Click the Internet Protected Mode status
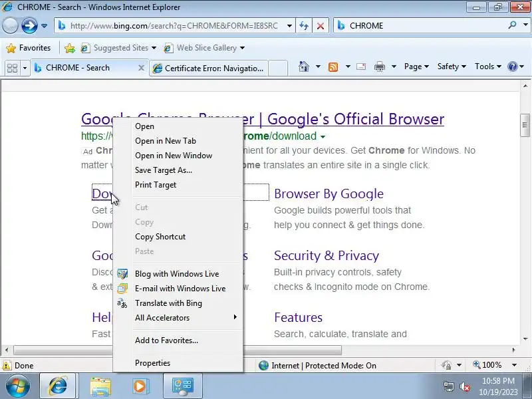 318,365
